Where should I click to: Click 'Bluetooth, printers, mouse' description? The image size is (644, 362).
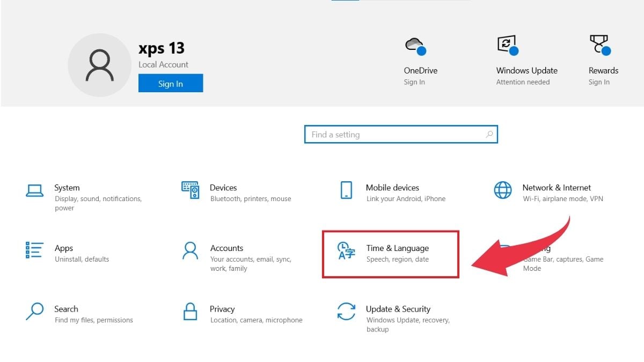251,198
